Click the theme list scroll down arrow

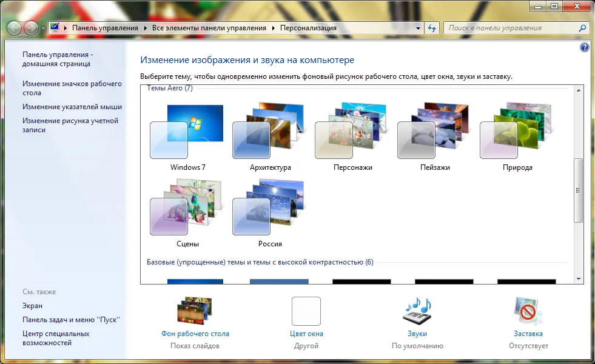(x=579, y=279)
